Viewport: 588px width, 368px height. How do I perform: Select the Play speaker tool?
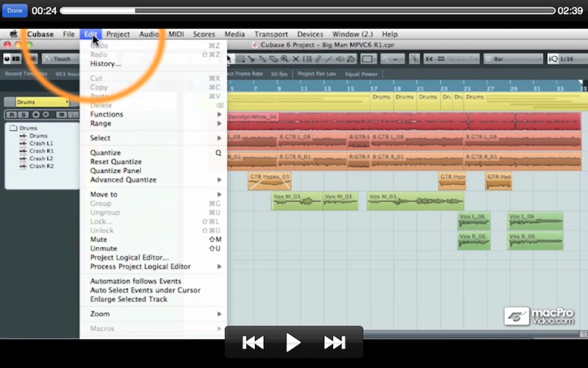tap(340, 59)
